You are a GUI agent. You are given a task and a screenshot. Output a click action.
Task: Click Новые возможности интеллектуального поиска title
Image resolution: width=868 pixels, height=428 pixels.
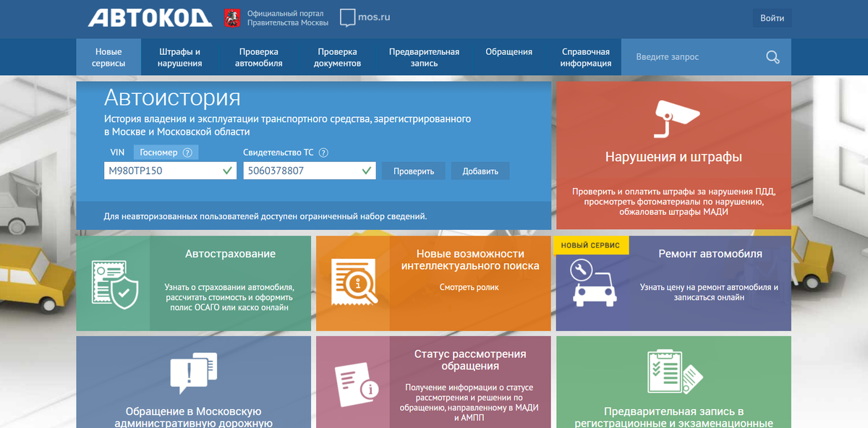[470, 260]
